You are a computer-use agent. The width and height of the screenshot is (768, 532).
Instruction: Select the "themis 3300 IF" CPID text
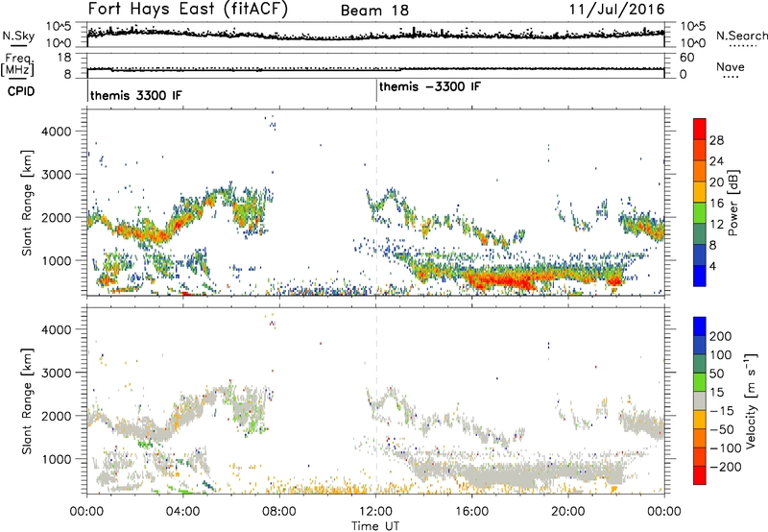point(135,95)
